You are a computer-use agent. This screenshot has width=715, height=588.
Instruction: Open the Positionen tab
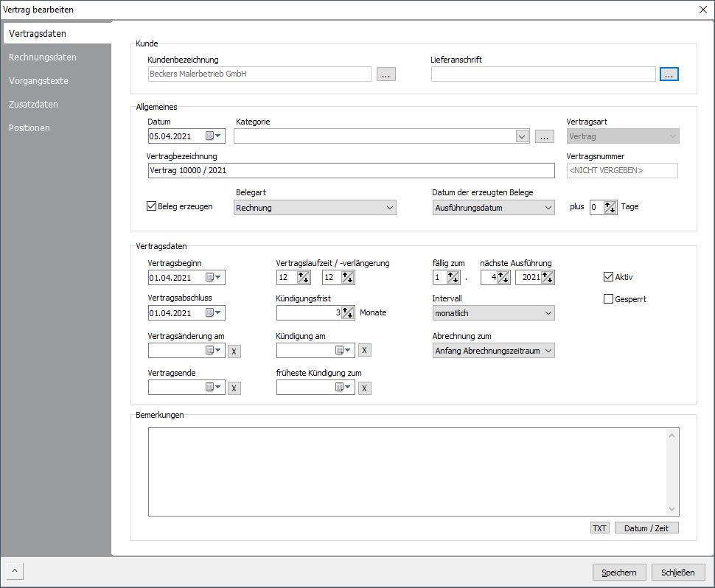click(x=29, y=128)
